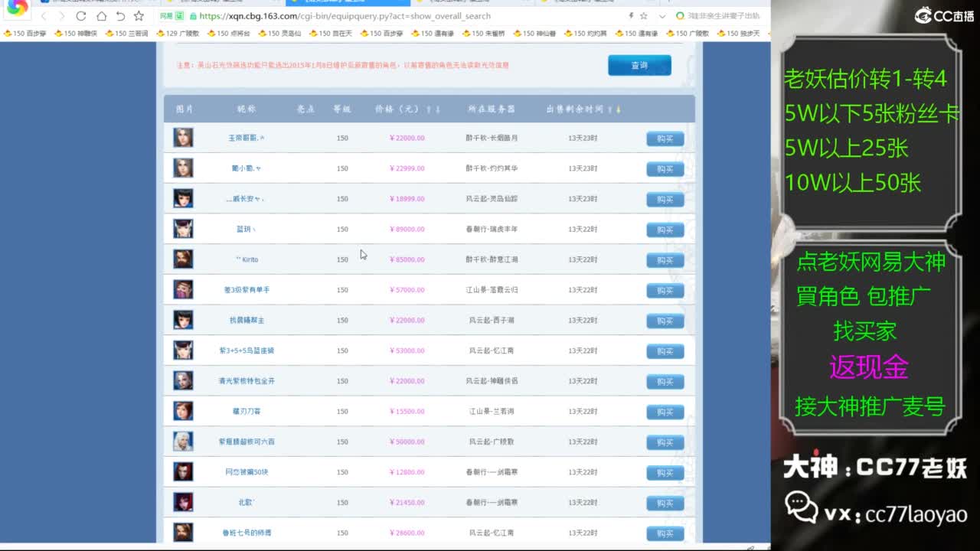
Task: Click the browser back navigation arrow
Action: pyautogui.click(x=44, y=15)
